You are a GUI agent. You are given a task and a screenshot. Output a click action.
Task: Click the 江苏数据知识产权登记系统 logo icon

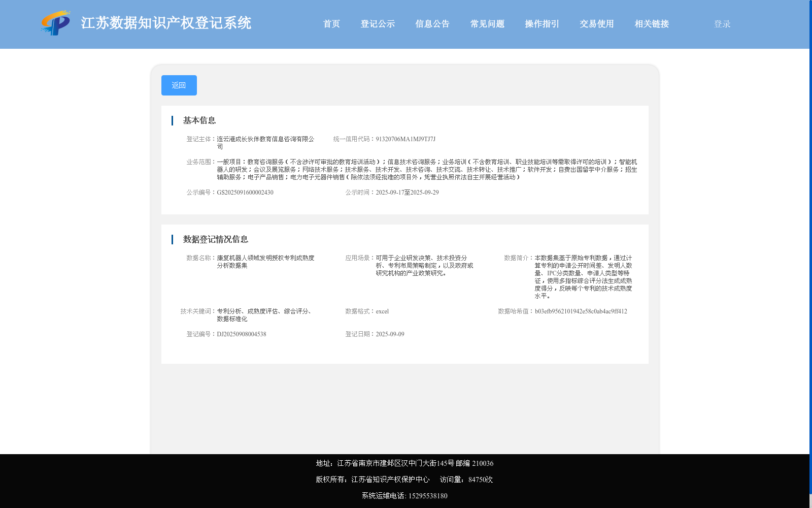(56, 23)
